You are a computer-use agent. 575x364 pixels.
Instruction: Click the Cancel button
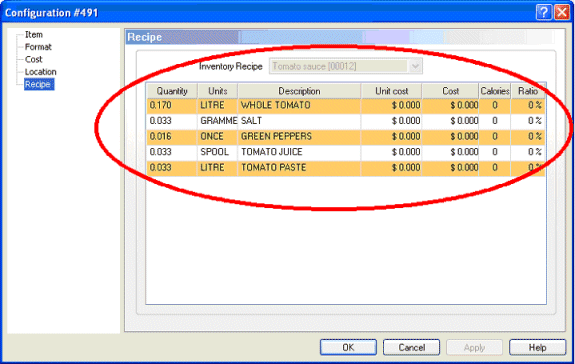[411, 348]
